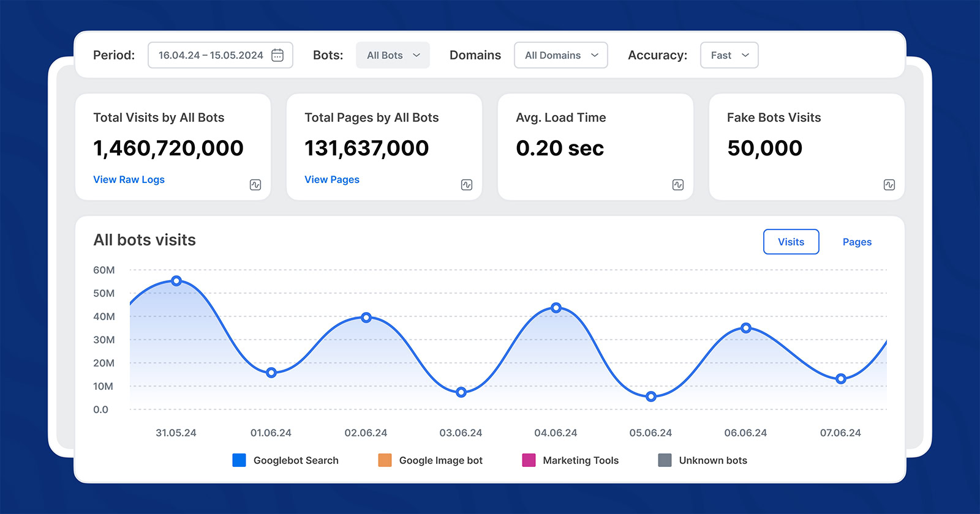
Task: Open the All Bots dropdown
Action: tap(393, 55)
